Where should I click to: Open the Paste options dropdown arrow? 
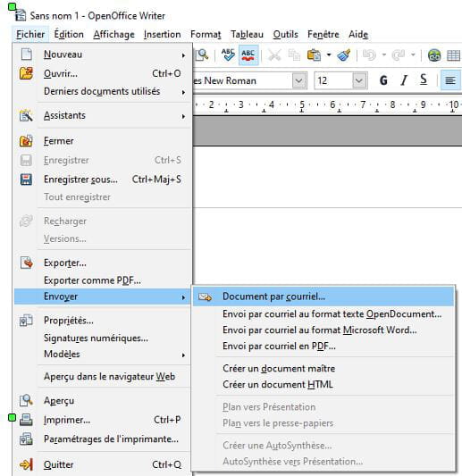(x=329, y=55)
